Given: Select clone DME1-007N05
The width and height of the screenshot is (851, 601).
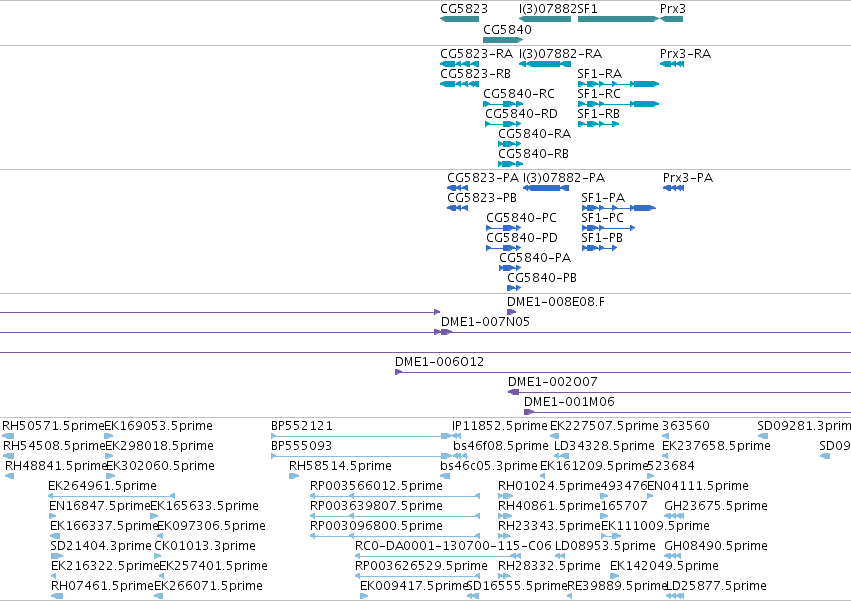Looking at the screenshot, I should tap(485, 322).
